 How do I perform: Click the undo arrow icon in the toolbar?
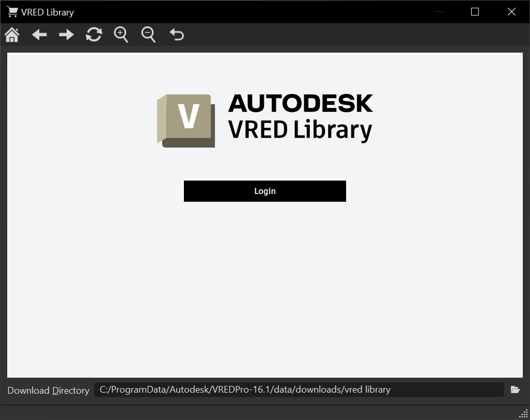[176, 35]
